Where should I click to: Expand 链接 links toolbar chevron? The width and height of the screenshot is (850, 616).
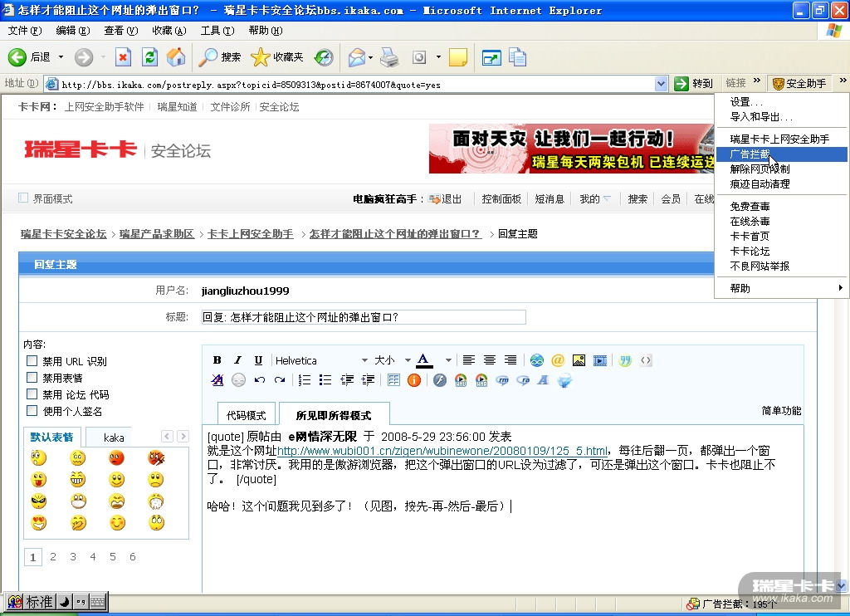click(757, 81)
